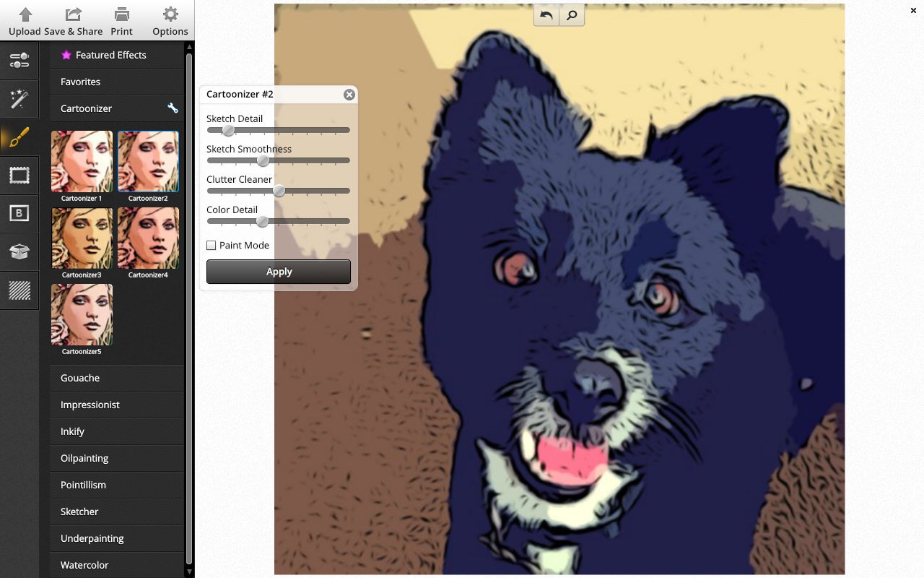Screen dimensions: 924x578
Task: Click the close X in the window corner
Action: pos(913,10)
